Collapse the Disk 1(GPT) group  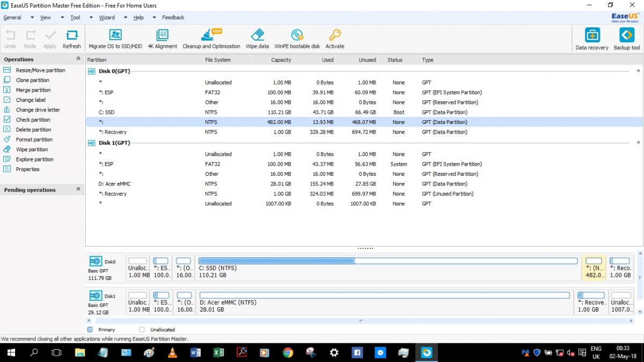click(x=638, y=143)
